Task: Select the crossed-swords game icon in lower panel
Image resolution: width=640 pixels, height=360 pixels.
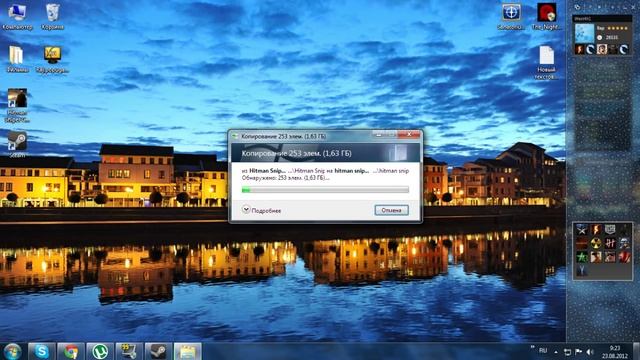Action: (582, 230)
